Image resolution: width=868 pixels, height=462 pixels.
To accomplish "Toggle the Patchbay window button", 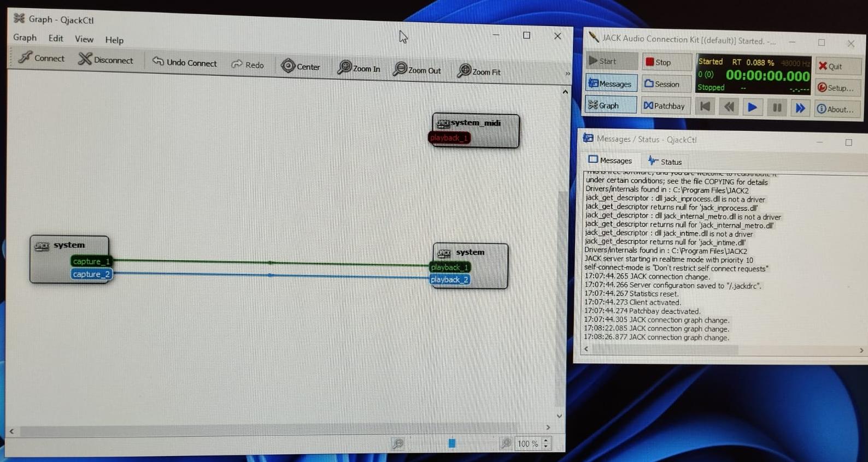I will tap(665, 105).
